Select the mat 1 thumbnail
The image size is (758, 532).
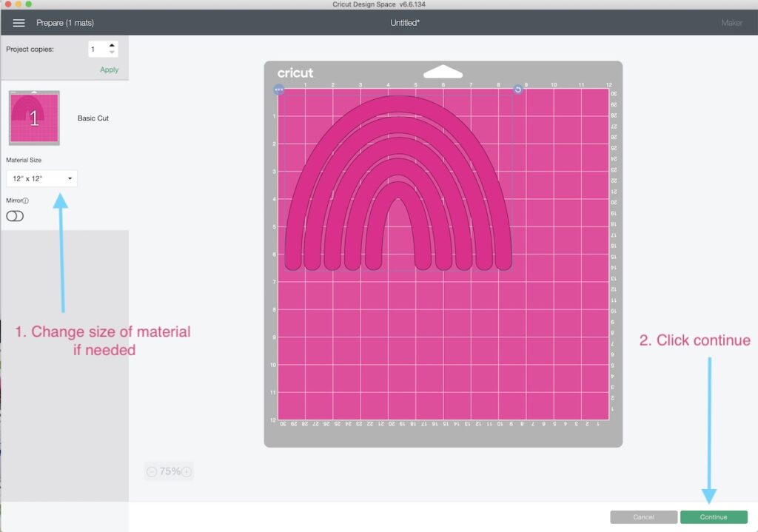[x=34, y=118]
